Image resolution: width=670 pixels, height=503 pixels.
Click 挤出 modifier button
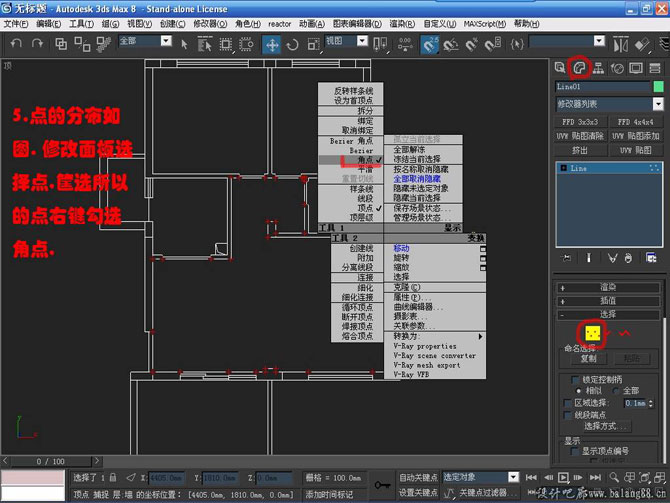coord(580,150)
